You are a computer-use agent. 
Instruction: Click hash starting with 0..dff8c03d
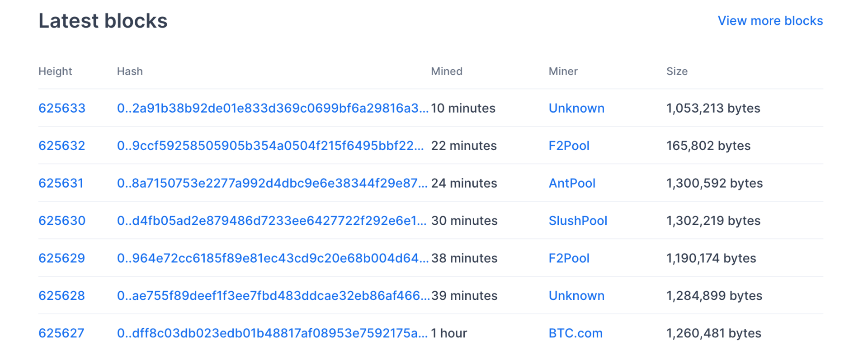[x=272, y=333]
